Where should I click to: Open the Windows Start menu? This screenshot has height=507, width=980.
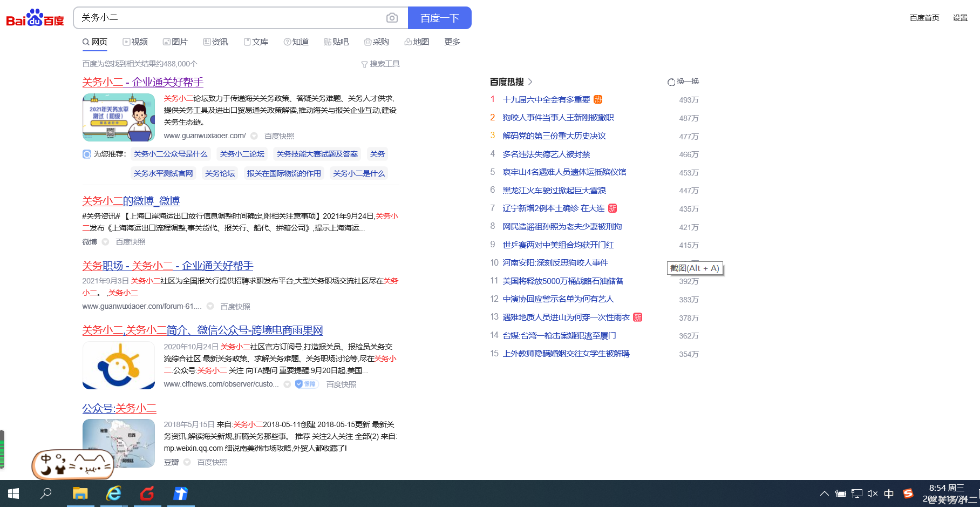click(x=13, y=494)
